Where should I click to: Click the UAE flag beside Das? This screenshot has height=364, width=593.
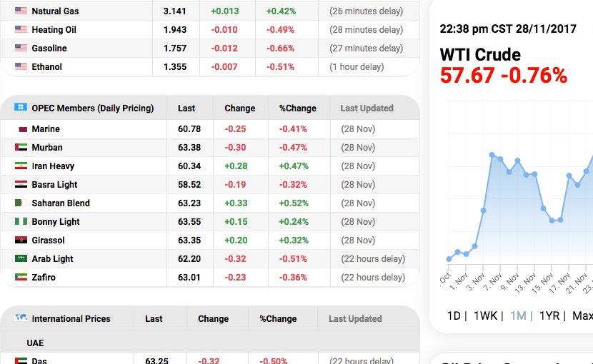[x=21, y=360]
